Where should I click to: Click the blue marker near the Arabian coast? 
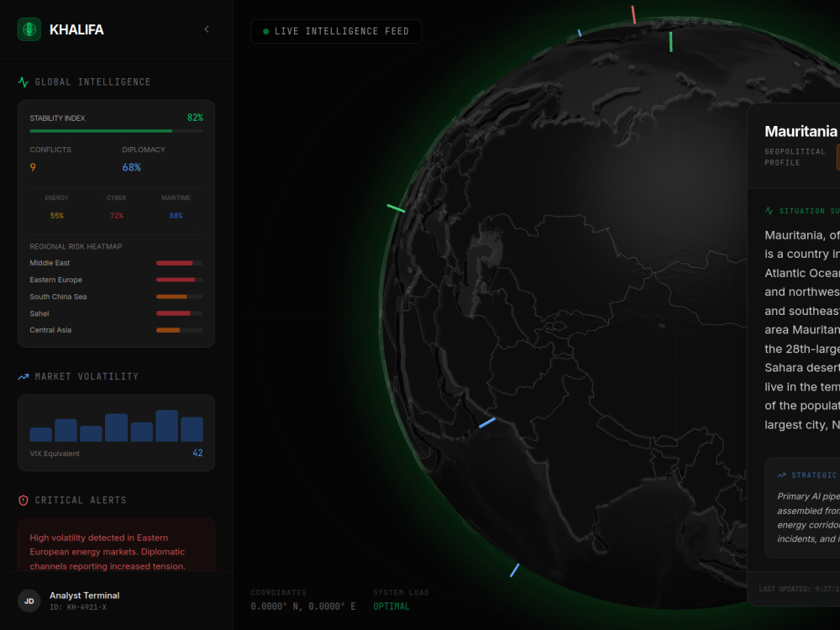point(487,423)
